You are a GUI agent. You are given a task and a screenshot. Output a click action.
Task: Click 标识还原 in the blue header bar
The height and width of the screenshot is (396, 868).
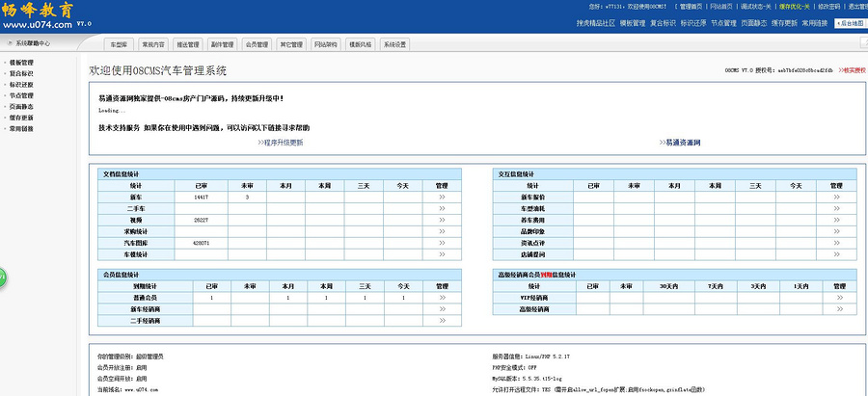(693, 23)
